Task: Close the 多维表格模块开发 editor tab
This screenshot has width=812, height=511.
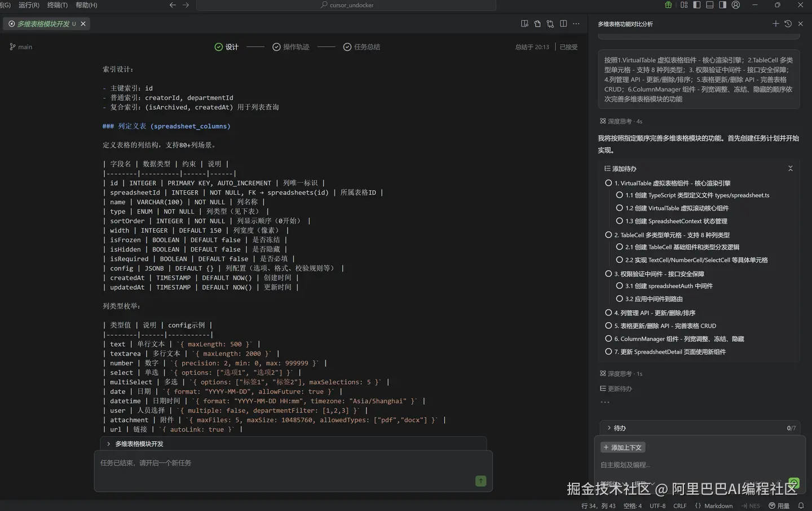Action: 83,24
